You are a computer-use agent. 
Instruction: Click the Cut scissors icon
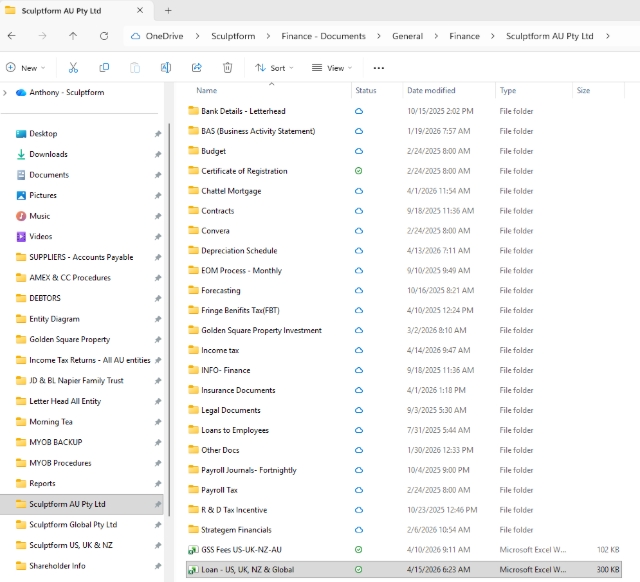pyautogui.click(x=73, y=68)
